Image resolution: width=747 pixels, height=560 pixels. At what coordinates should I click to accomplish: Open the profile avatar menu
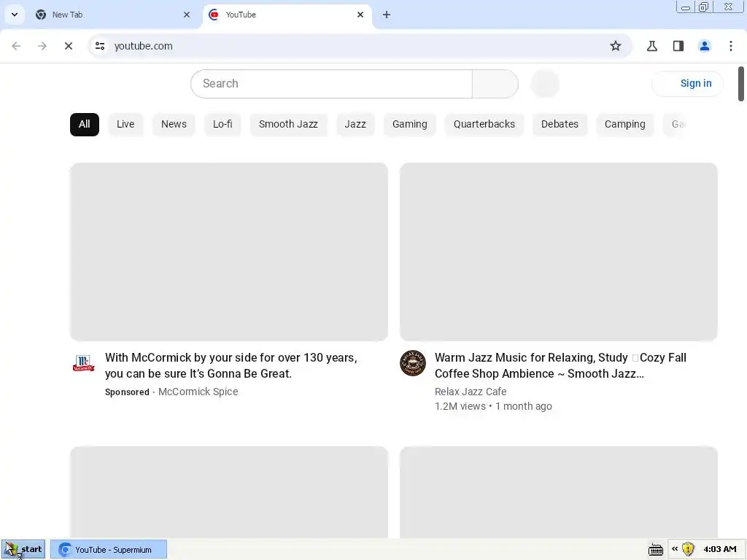point(704,46)
